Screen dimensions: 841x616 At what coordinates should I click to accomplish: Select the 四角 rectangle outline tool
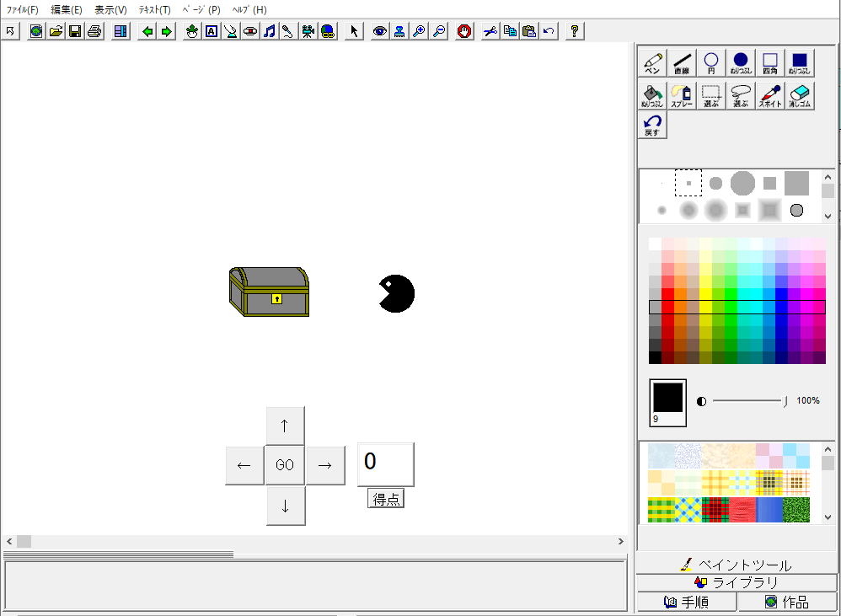coord(770,63)
